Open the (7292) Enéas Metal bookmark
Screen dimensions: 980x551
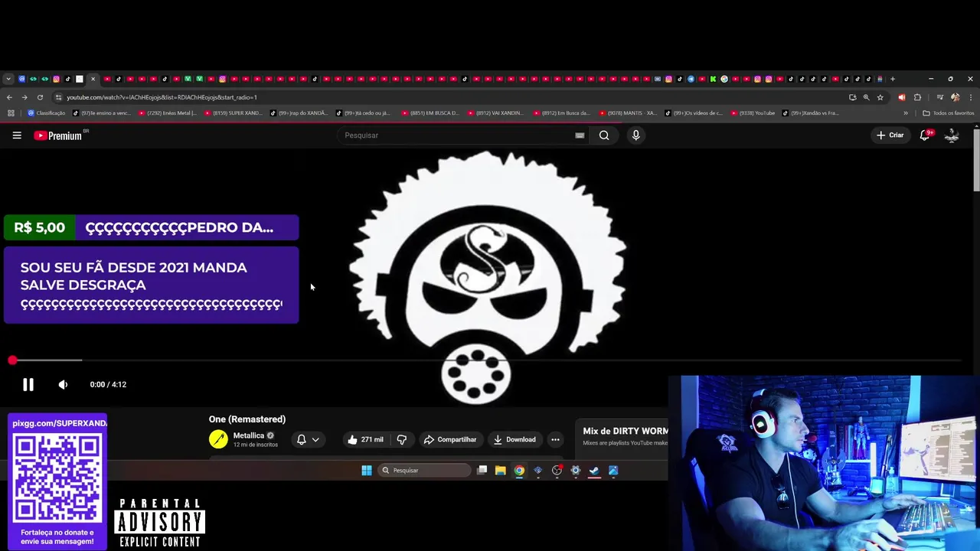pos(167,113)
